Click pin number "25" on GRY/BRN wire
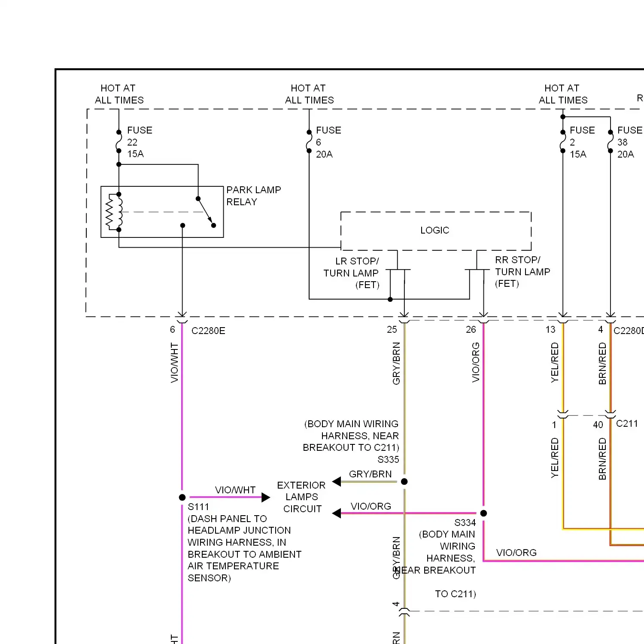Viewport: 644px width, 644px height. (392, 329)
